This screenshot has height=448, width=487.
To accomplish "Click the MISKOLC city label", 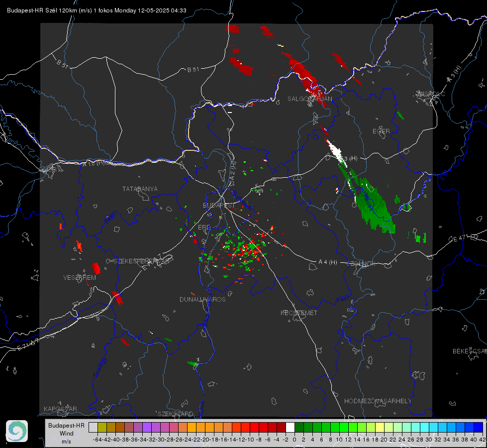I will [x=431, y=94].
